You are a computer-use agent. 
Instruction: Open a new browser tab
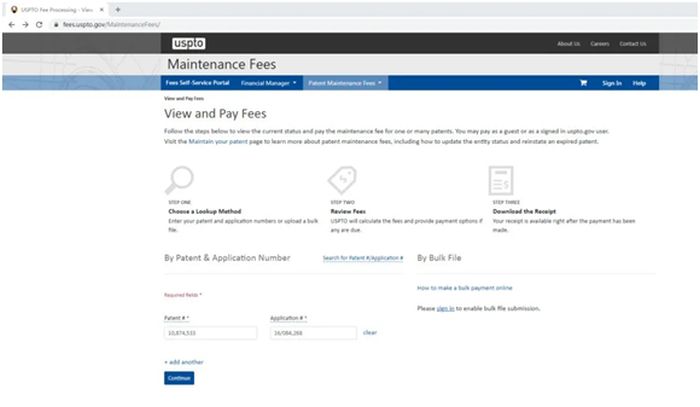[118, 9]
